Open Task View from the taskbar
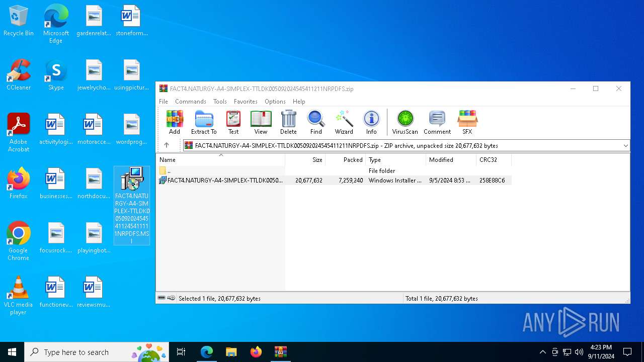This screenshot has width=644, height=362. (181, 352)
